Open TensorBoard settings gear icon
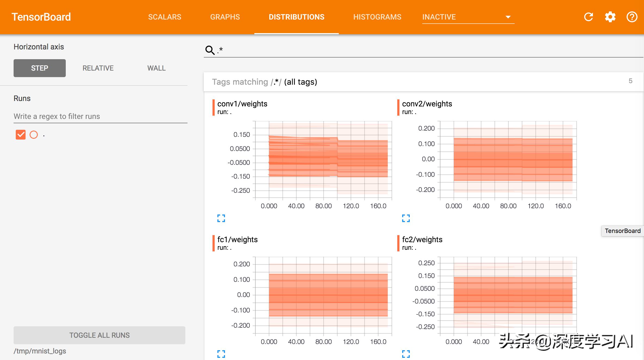The width and height of the screenshot is (644, 360). click(610, 17)
